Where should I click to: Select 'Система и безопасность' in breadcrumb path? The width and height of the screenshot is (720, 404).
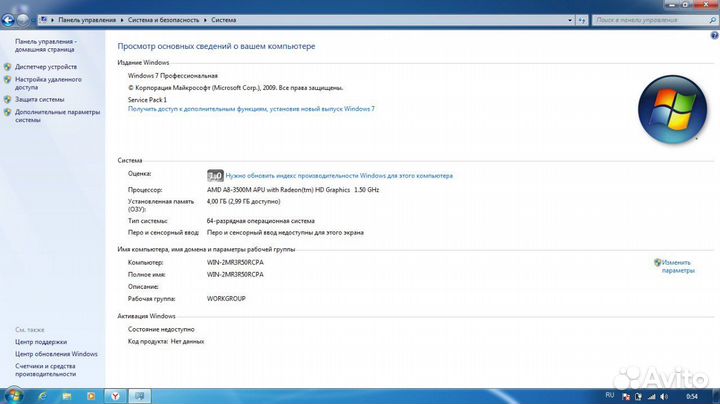tap(161, 18)
